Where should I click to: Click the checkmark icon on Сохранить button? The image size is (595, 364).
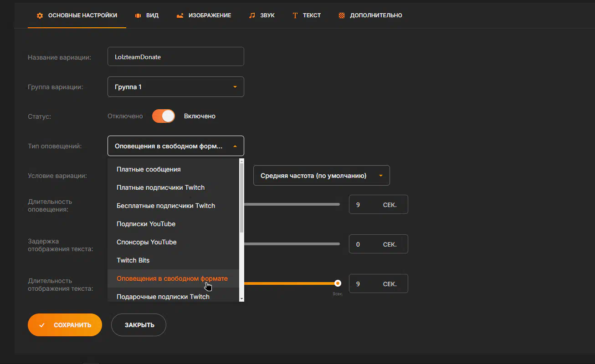coord(42,325)
